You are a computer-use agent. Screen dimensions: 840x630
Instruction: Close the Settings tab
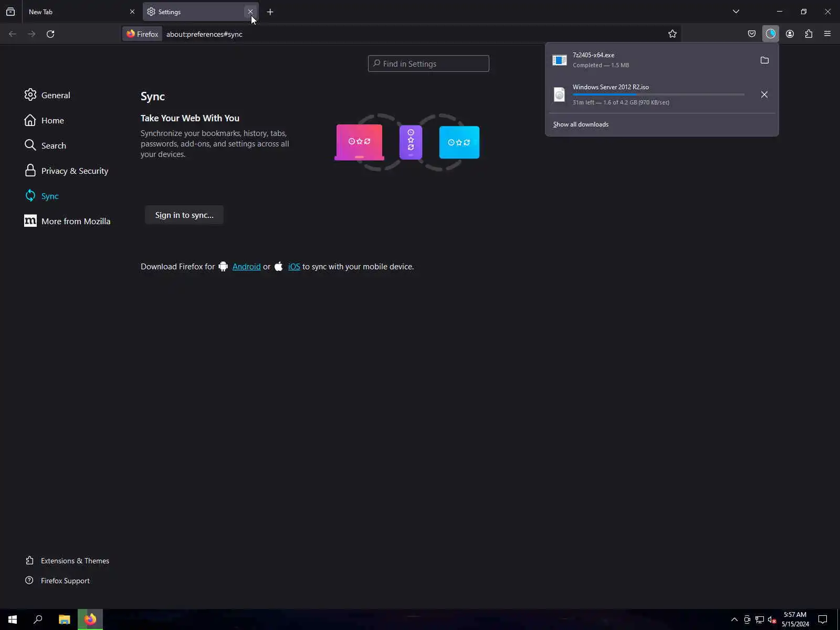coord(250,12)
